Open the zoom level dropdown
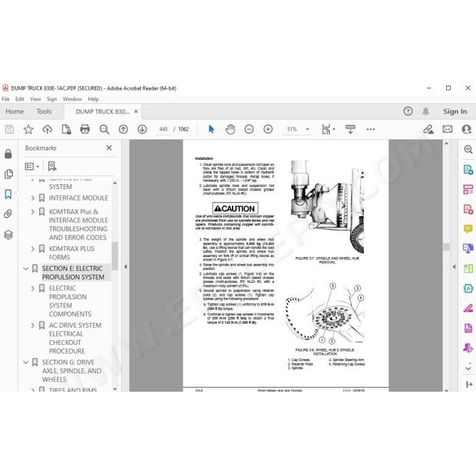 [x=307, y=129]
